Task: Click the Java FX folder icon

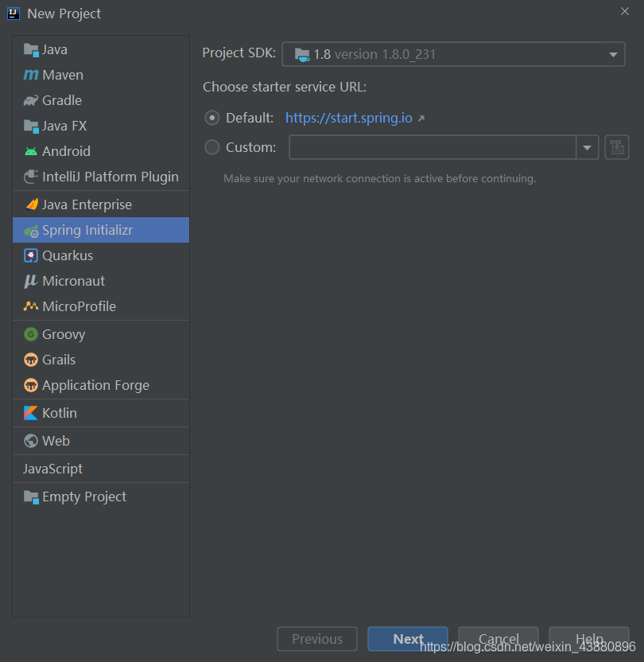Action: point(31,126)
